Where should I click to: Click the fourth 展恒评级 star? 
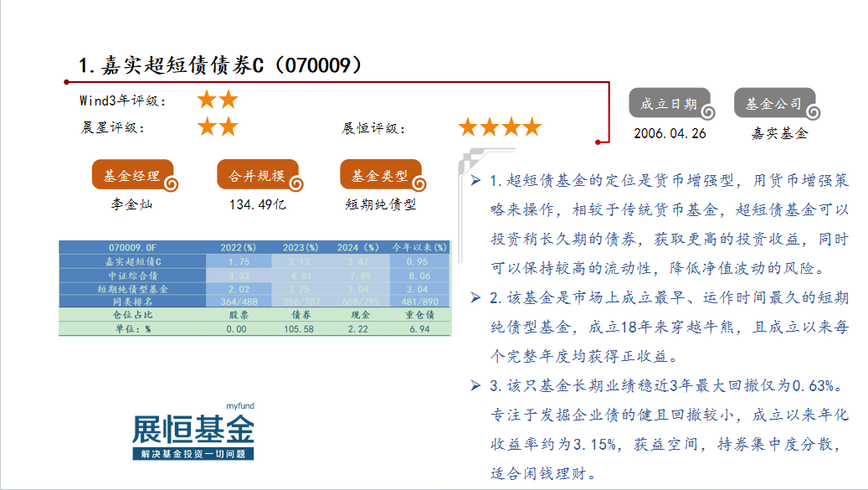pyautogui.click(x=532, y=127)
